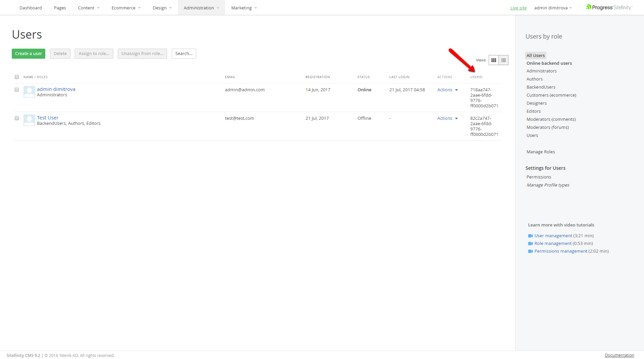
Task: Open the Documentation link
Action: click(x=619, y=355)
